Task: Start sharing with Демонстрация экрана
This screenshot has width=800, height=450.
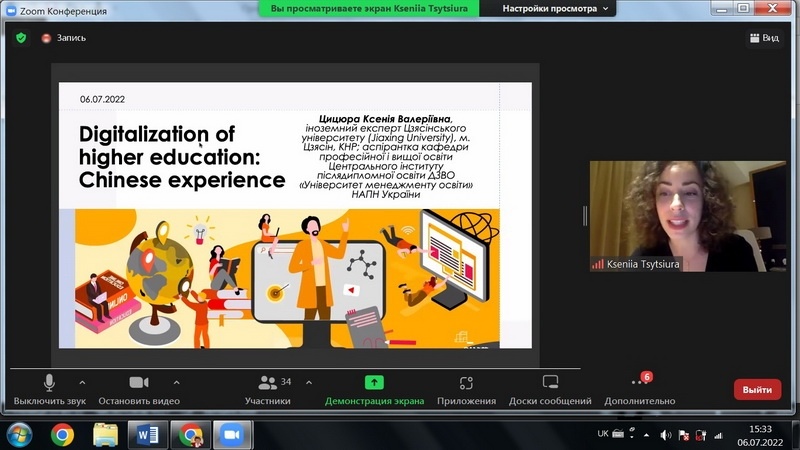Action: (374, 388)
